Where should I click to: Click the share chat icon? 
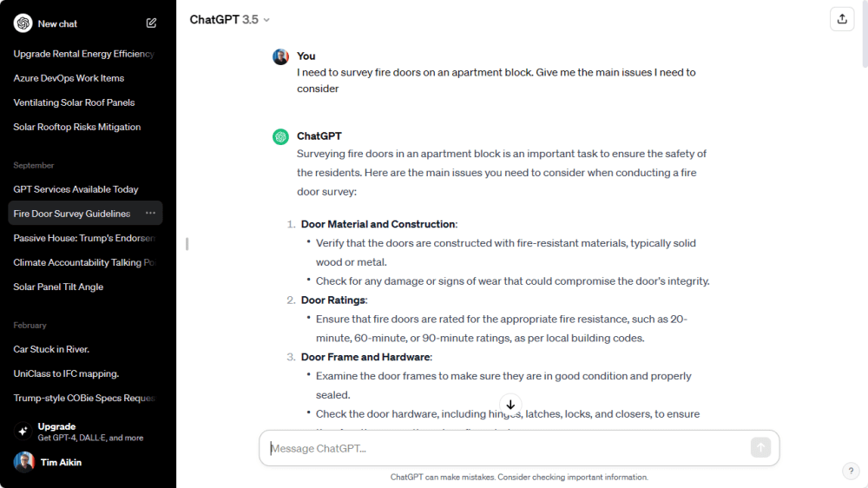pyautogui.click(x=842, y=19)
